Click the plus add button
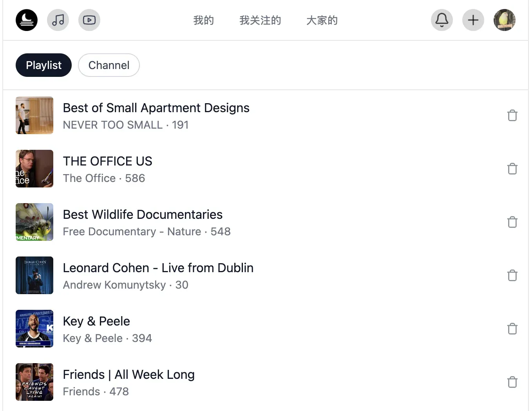 [x=473, y=20]
